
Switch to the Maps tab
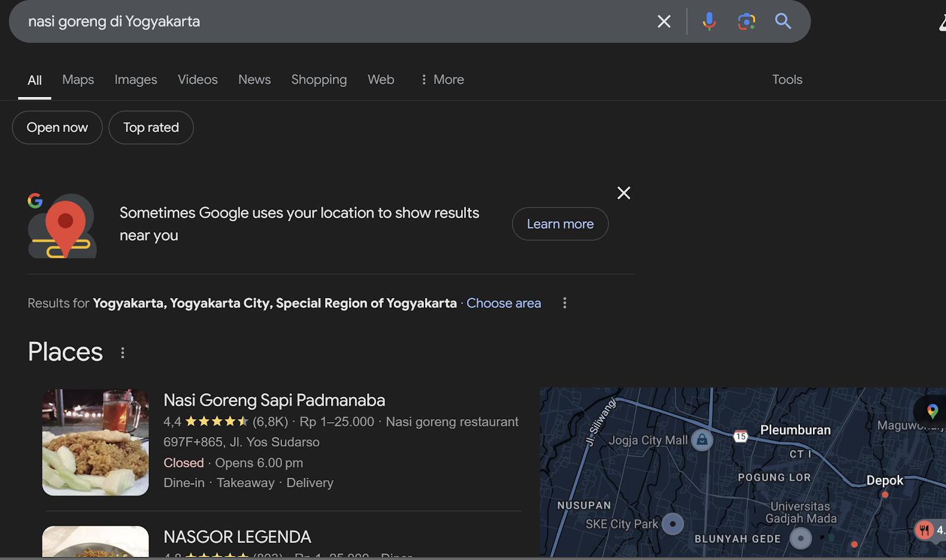(x=78, y=79)
